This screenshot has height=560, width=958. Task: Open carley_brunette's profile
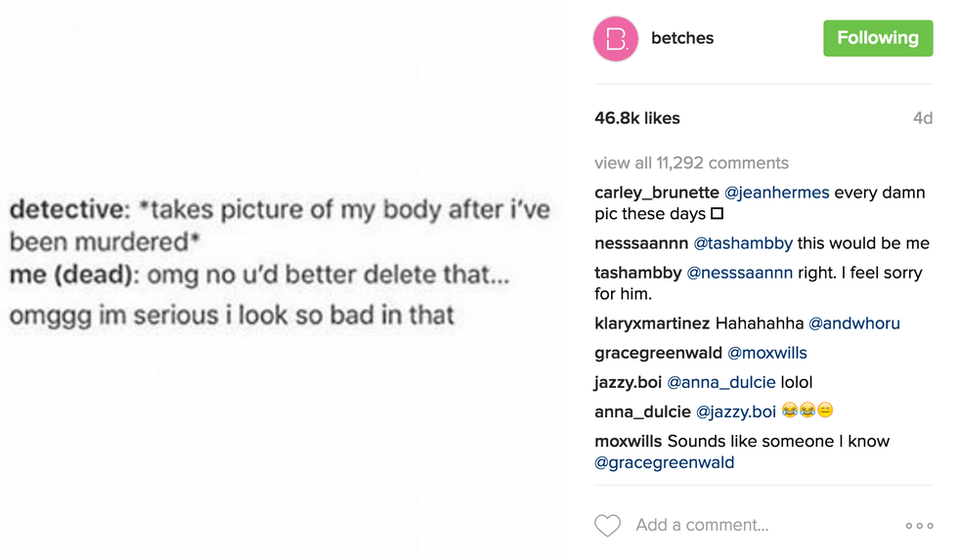click(656, 193)
